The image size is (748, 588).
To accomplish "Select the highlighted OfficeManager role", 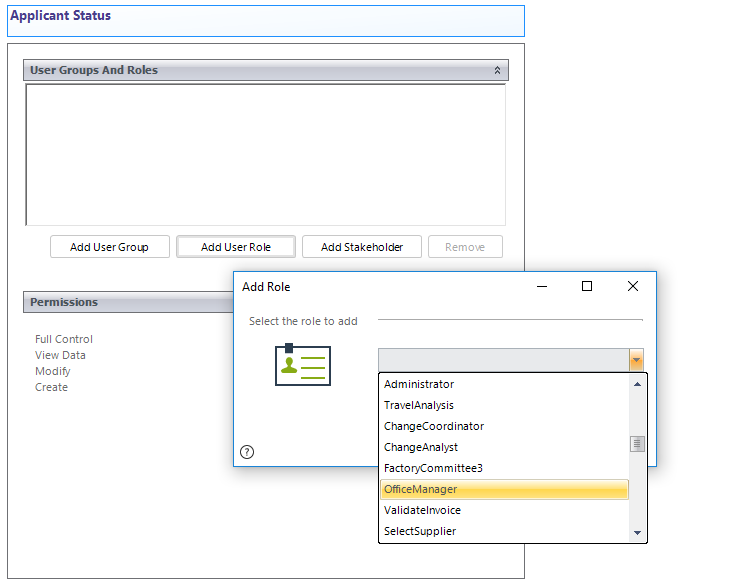I will pos(421,489).
